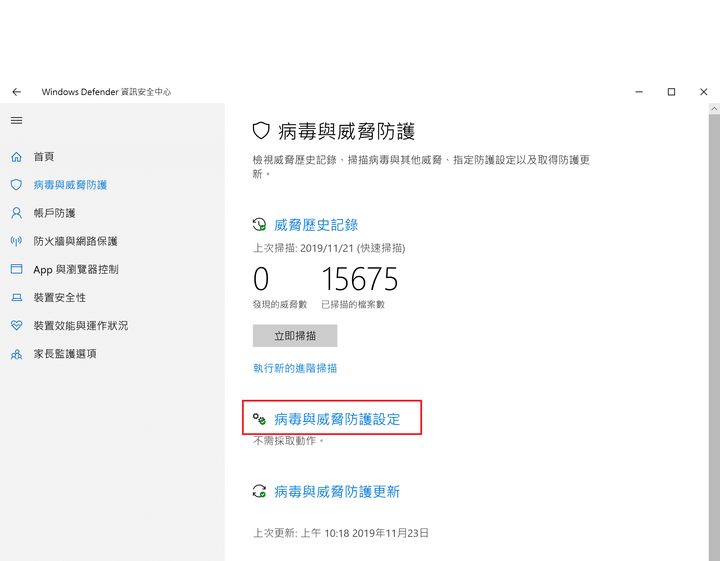The image size is (720, 561).
Task: Open 裝置安全性 section
Action: [60, 297]
